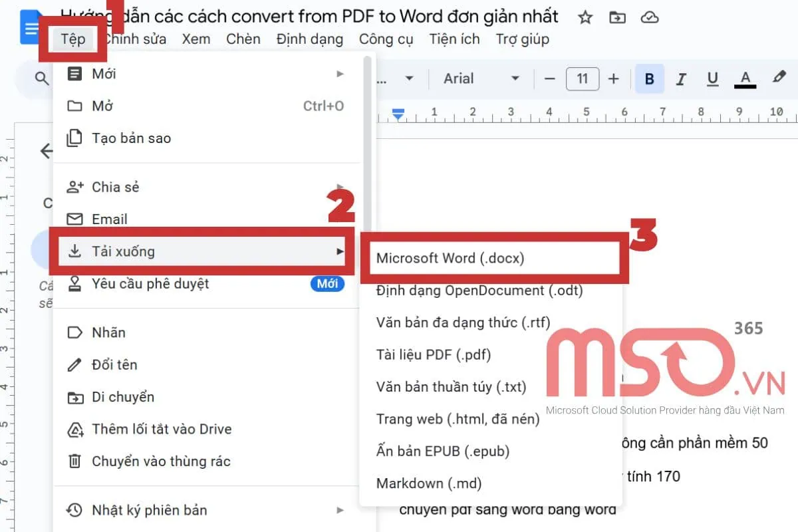
Task: Click the blue indent marker on the ruler
Action: [x=398, y=115]
